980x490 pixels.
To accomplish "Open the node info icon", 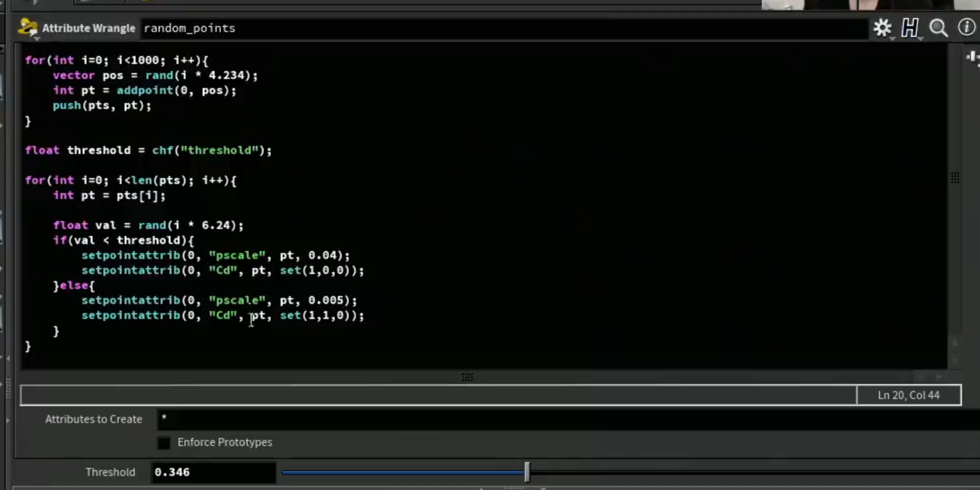I will pos(966,27).
